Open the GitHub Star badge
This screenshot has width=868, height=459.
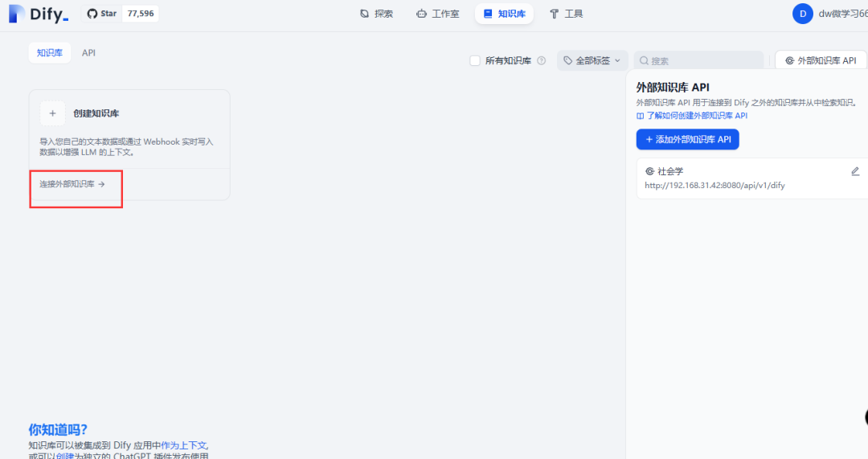(x=102, y=14)
